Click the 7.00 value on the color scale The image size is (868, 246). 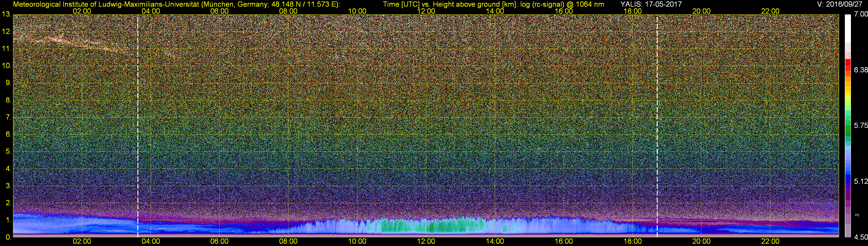(x=860, y=14)
